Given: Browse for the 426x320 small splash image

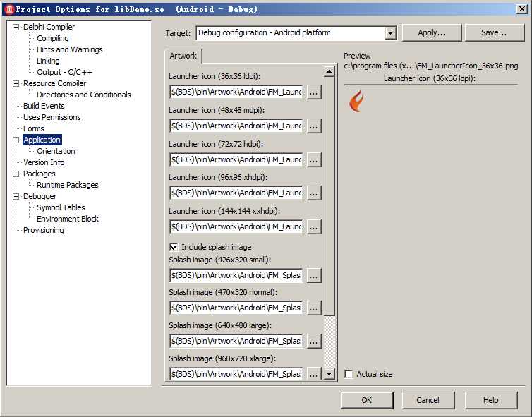Looking at the screenshot, I should click(314, 275).
